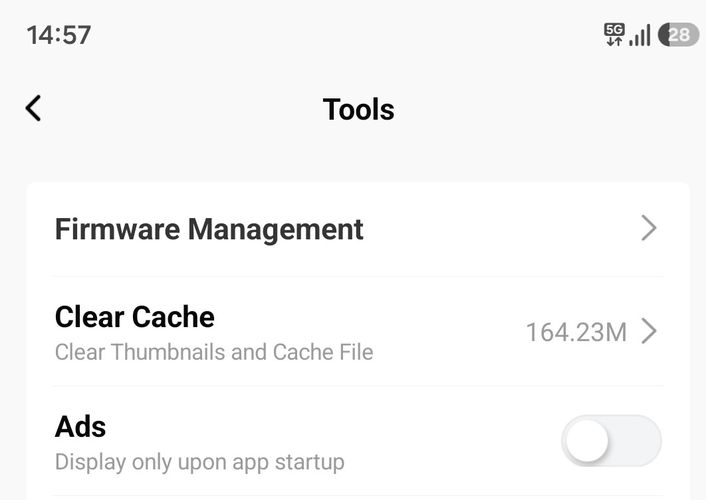The image size is (706, 500).
Task: Expand the Clear Cache chevron arrow
Action: tap(649, 331)
